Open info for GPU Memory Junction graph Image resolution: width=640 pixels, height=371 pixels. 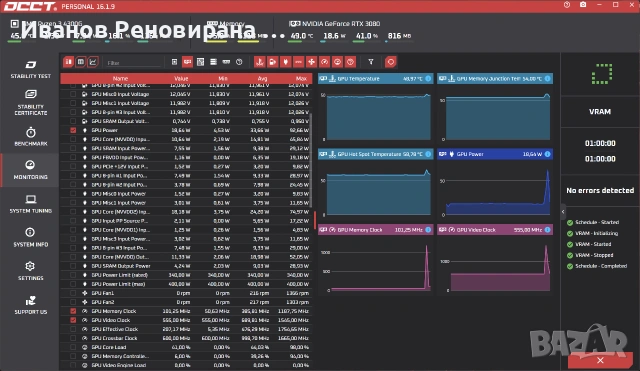tap(547, 78)
